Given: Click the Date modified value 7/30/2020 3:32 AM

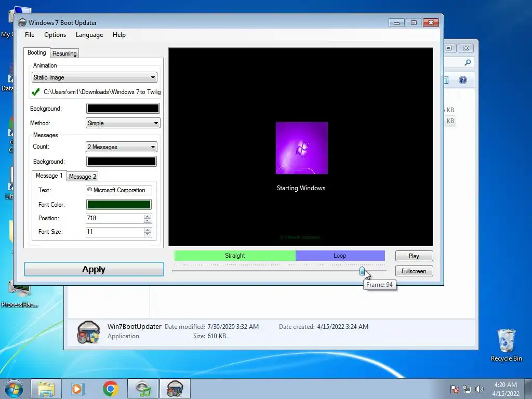Looking at the screenshot, I should 233,327.
